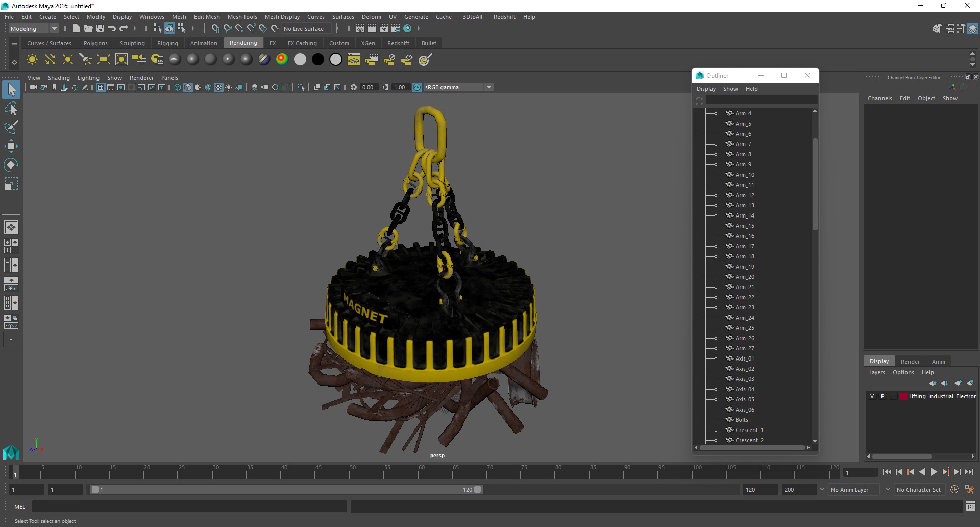Viewport: 980px width, 527px height.
Task: Toggle the layer playback P box
Action: pyautogui.click(x=883, y=396)
